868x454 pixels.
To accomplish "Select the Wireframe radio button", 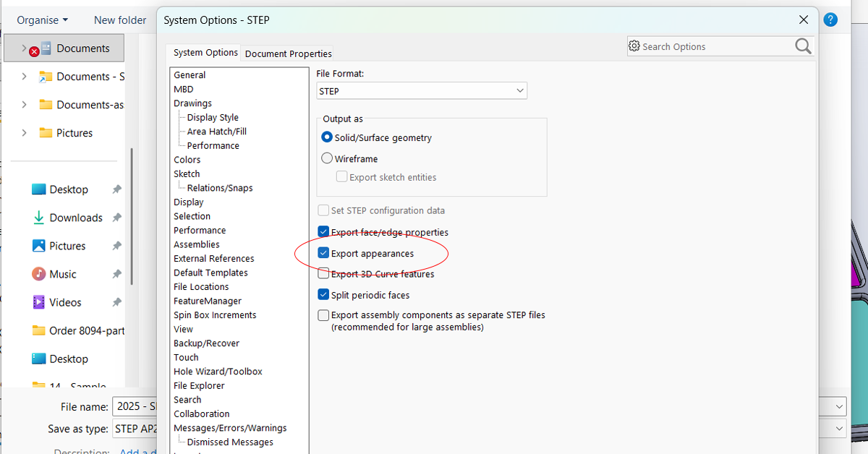I will (327, 158).
